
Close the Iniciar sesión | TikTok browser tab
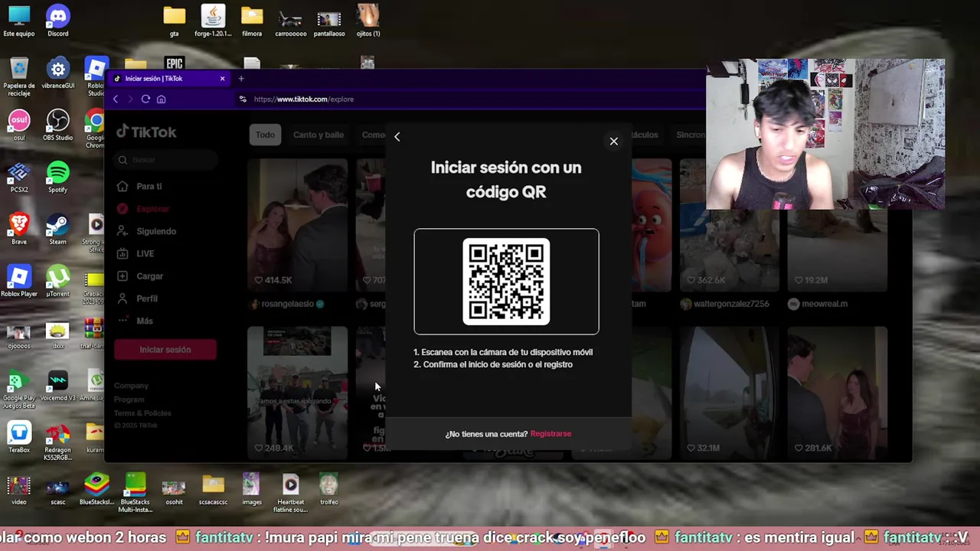pyautogui.click(x=223, y=78)
